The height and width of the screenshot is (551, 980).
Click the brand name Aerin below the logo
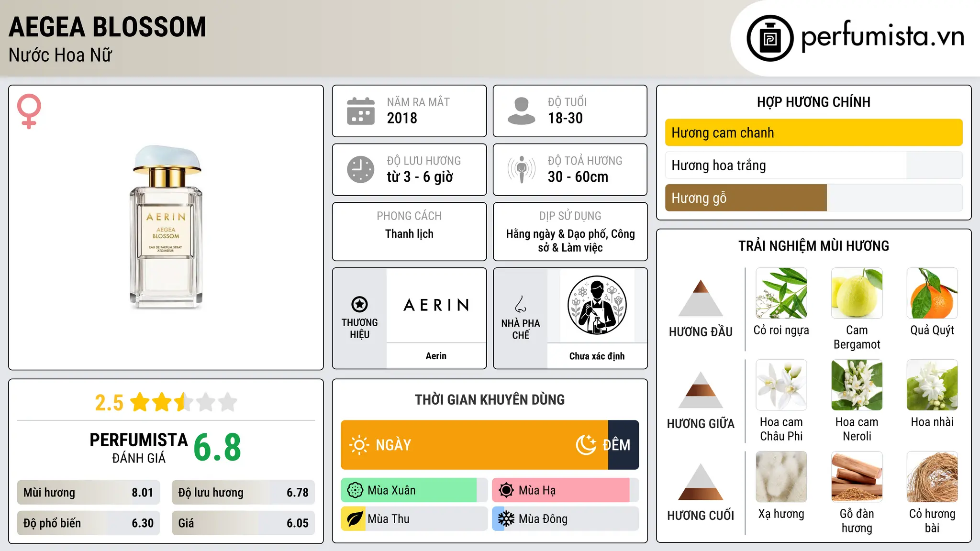click(436, 356)
